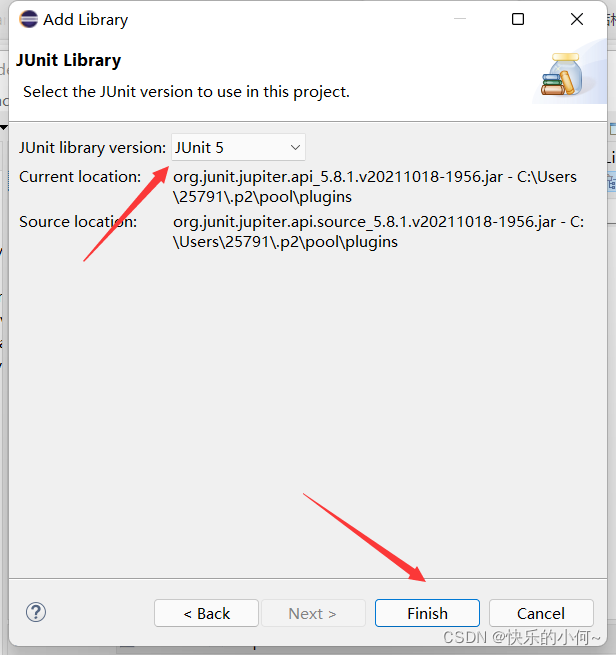Click the 'Add Library' window title

pos(86,20)
